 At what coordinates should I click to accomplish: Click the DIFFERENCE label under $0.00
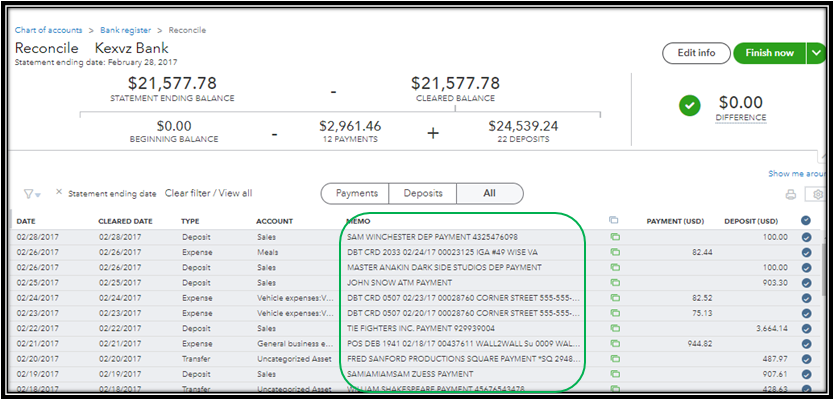coord(741,118)
